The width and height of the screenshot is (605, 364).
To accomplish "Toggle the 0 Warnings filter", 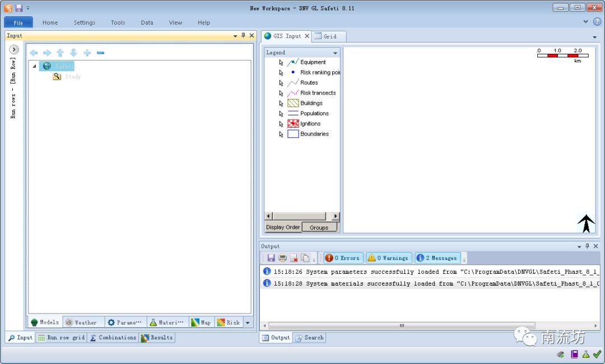I will 388,258.
